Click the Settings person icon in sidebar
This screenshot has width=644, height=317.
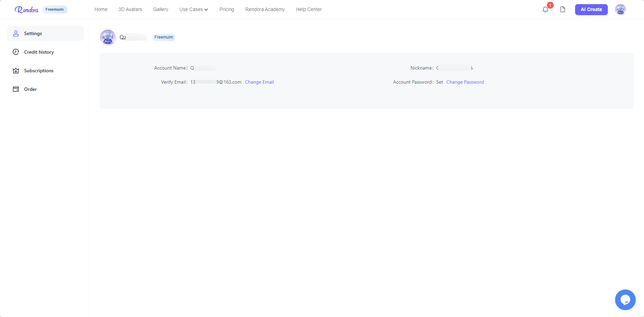tap(16, 33)
